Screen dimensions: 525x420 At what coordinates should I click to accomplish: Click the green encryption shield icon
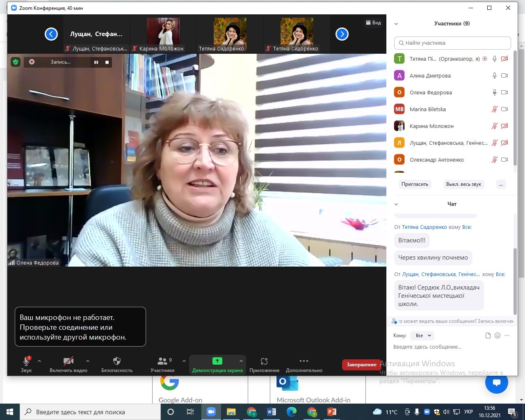[16, 62]
